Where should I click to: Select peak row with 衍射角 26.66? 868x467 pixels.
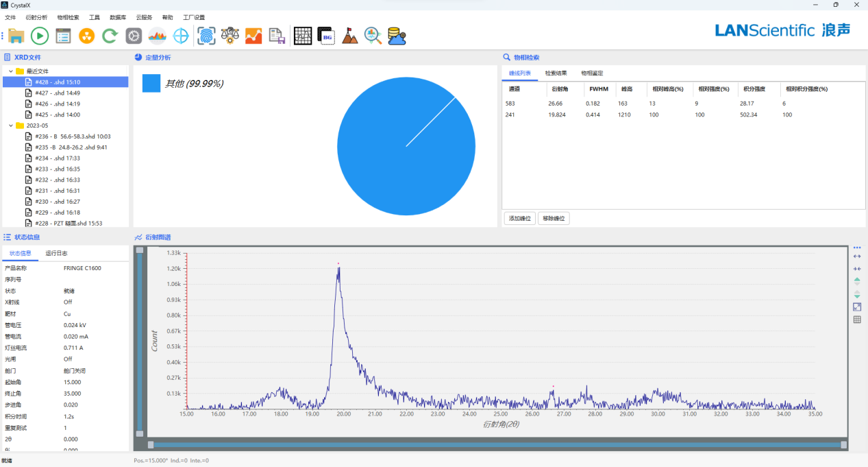pyautogui.click(x=684, y=104)
